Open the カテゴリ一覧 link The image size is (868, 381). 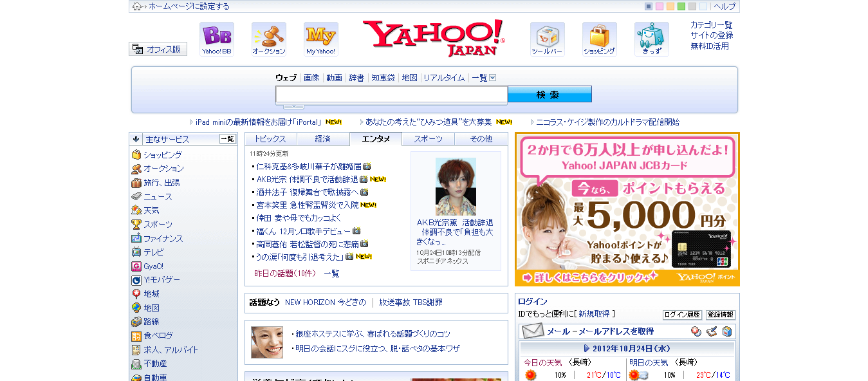tap(711, 25)
